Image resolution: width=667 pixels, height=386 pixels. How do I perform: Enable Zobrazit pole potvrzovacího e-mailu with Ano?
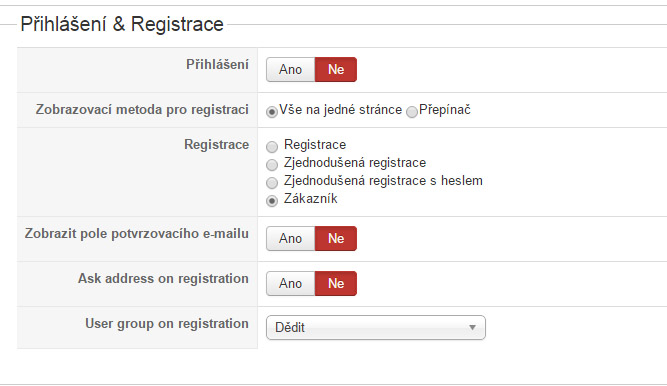coord(291,238)
